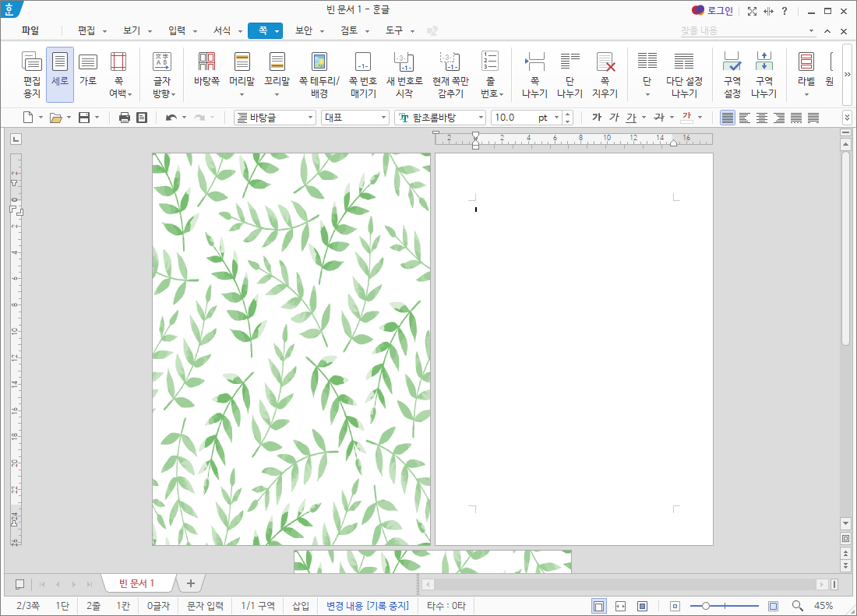
Task: Open the 도구 menu
Action: tap(394, 30)
